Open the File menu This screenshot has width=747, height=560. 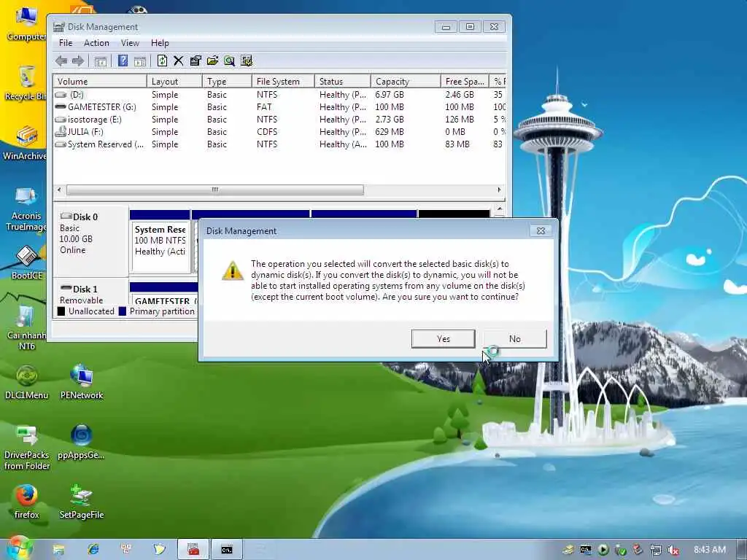pos(66,43)
